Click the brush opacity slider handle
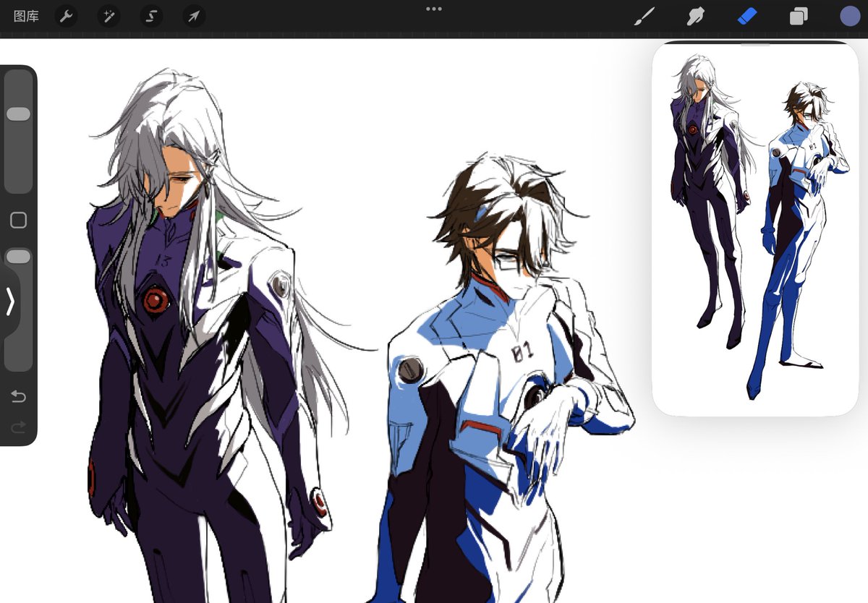Screen dimensions: 868x603 click(x=18, y=257)
